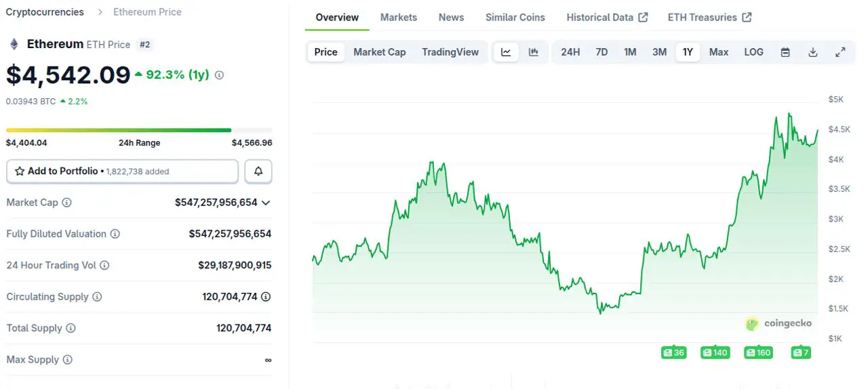
Task: Toggle LOG scale on chart
Action: 753,52
